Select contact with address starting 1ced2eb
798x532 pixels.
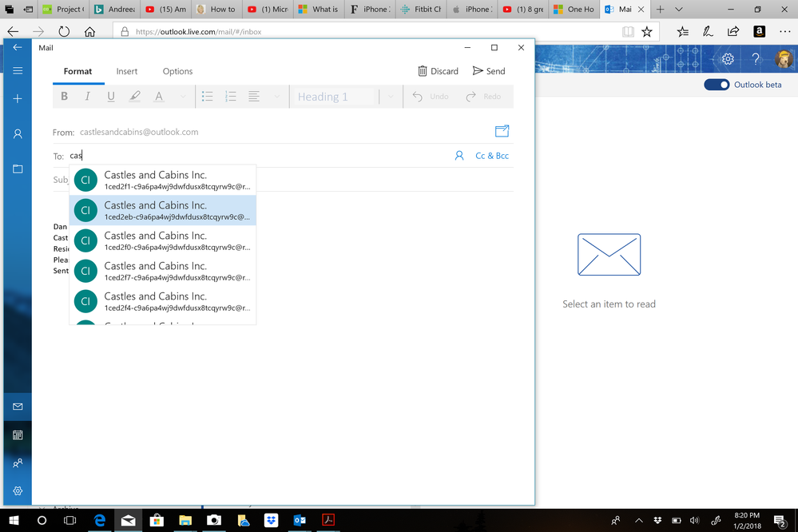point(163,210)
